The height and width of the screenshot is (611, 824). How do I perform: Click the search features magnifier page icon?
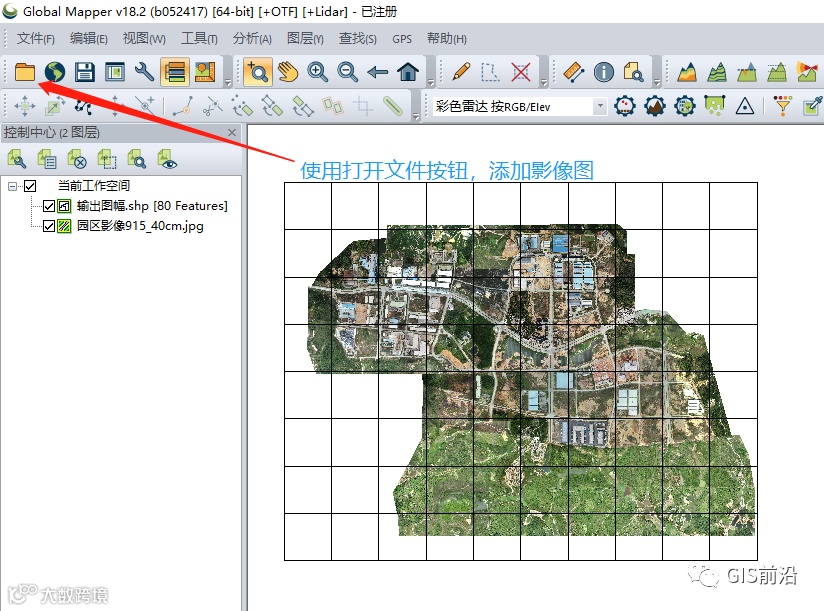[x=633, y=72]
